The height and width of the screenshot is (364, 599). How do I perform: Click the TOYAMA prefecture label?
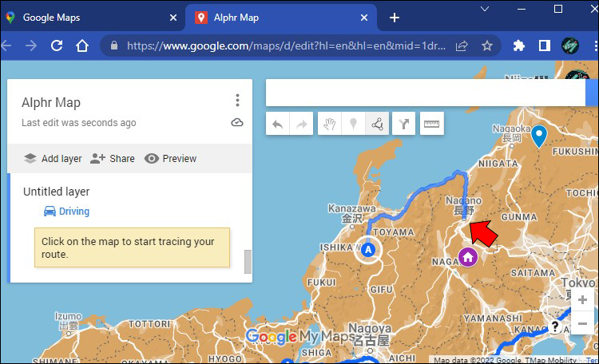coord(394,232)
